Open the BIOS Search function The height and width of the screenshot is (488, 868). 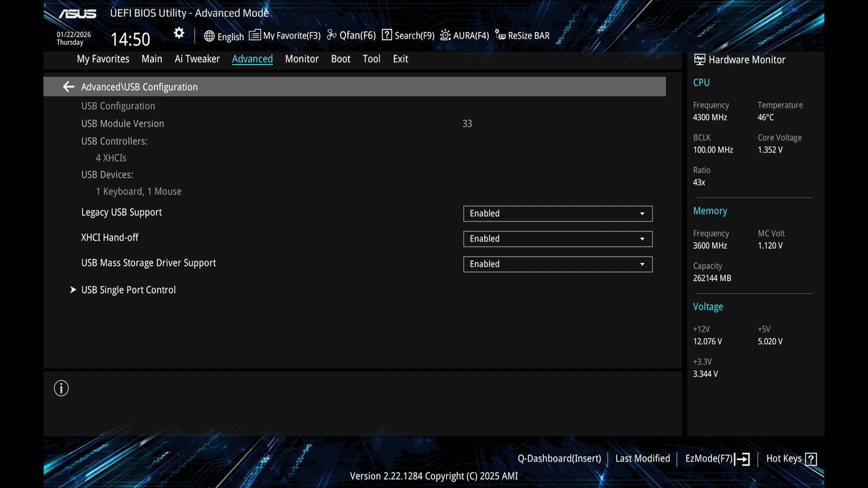click(407, 35)
